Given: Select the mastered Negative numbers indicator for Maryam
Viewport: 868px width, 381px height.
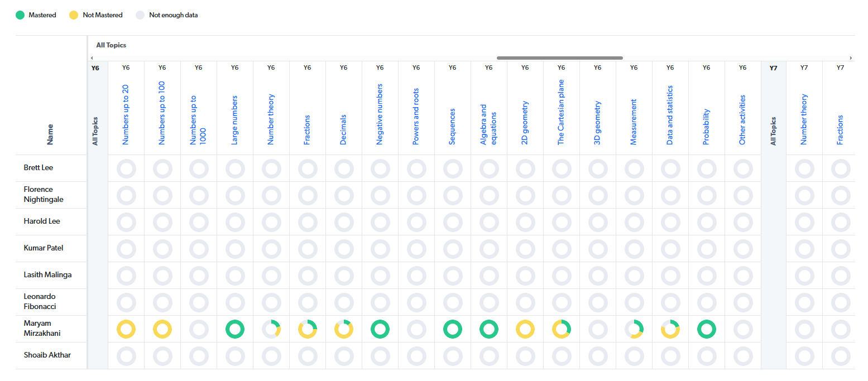Looking at the screenshot, I should pos(380,329).
